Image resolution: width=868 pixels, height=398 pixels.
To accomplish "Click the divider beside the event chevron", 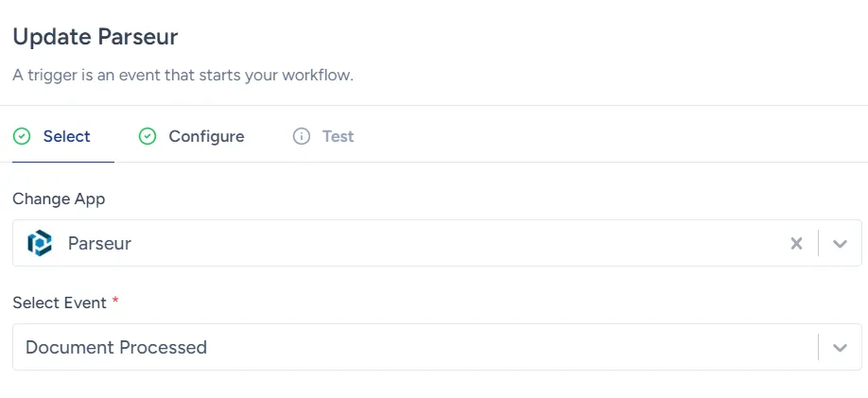I will (818, 348).
